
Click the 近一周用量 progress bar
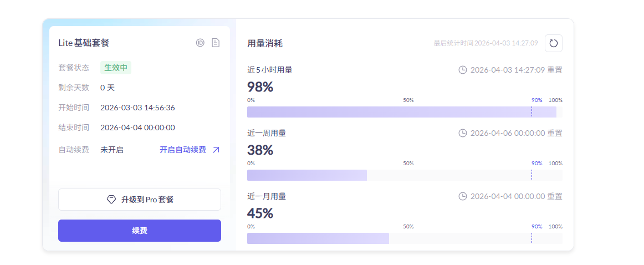pos(405,175)
